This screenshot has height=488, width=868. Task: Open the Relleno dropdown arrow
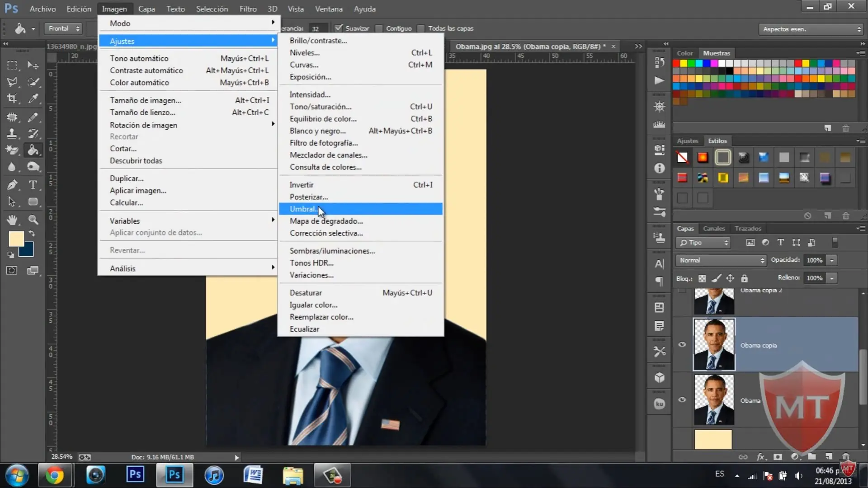(832, 278)
